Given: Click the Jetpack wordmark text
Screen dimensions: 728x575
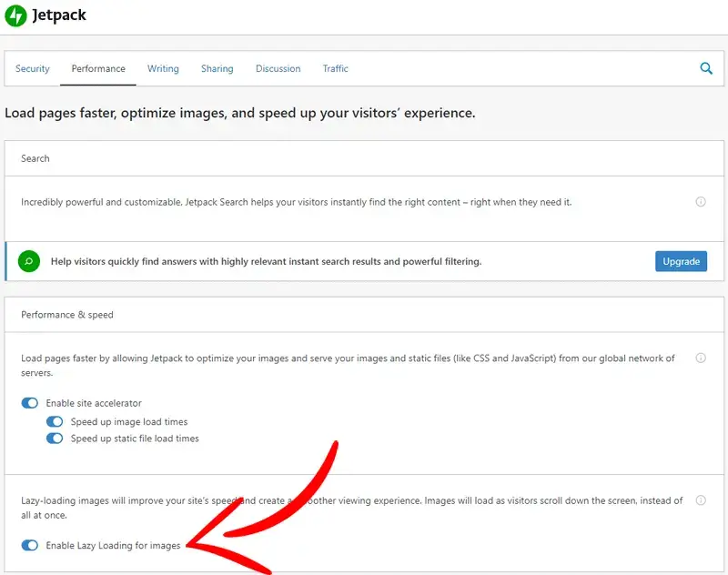Looking at the screenshot, I should (59, 15).
